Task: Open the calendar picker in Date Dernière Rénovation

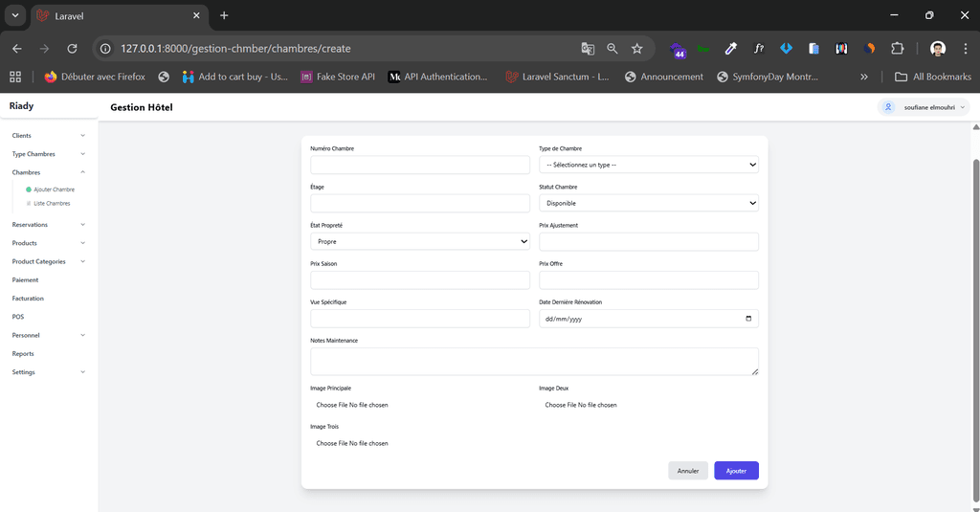Action: tap(748, 319)
